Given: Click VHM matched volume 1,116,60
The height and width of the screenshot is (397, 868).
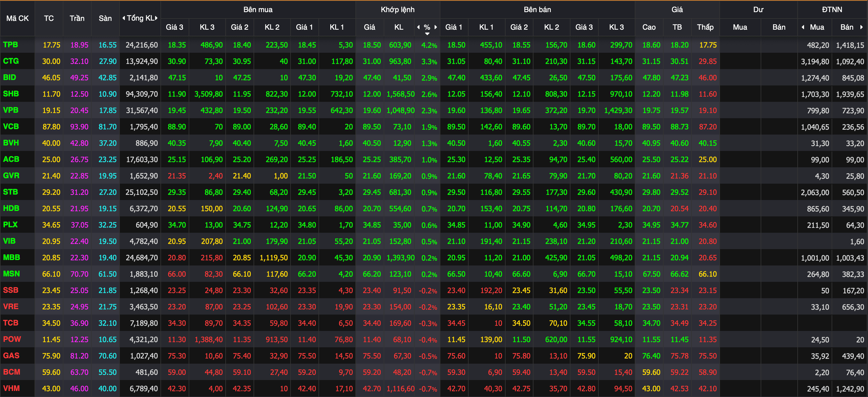Looking at the screenshot, I should point(400,389).
